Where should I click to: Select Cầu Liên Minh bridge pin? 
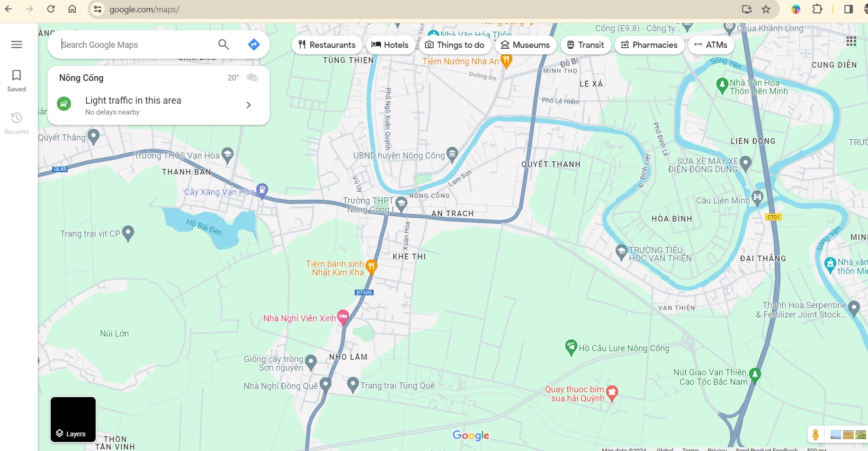(757, 199)
